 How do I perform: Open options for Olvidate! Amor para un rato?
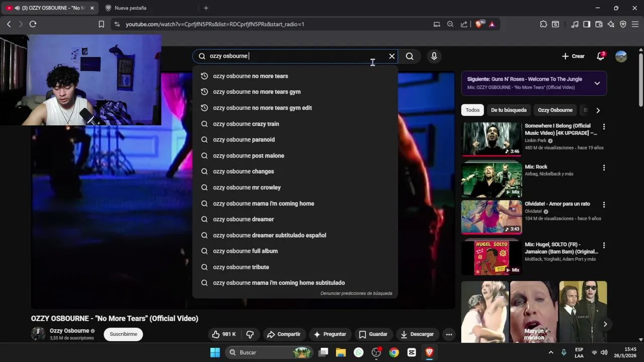pos(604,205)
